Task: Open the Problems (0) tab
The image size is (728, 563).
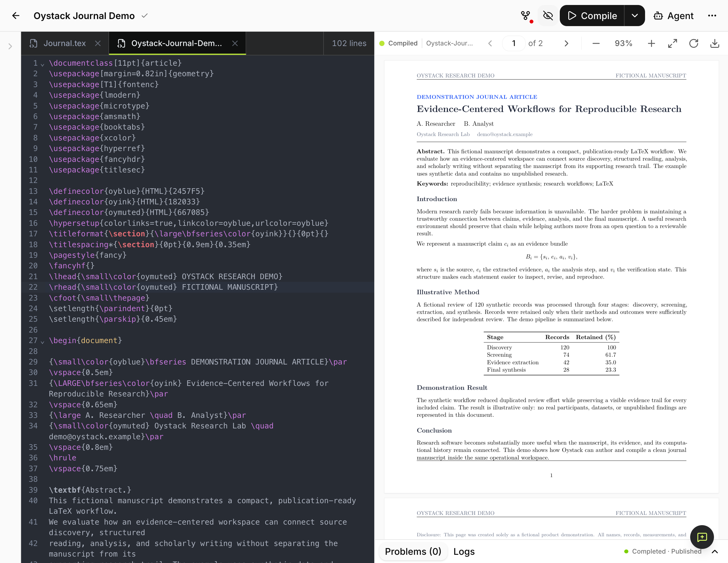Action: 413,551
